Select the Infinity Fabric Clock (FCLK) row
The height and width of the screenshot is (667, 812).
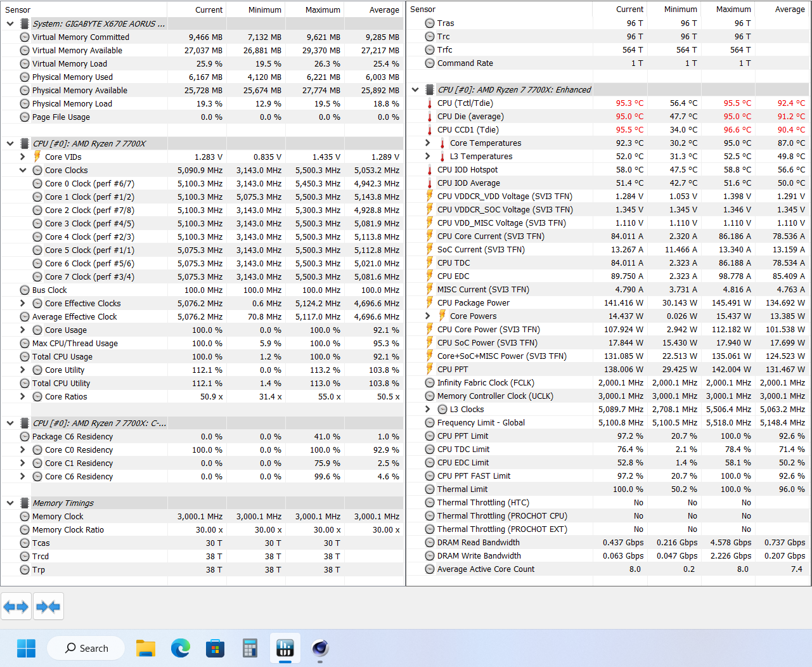[609, 383]
